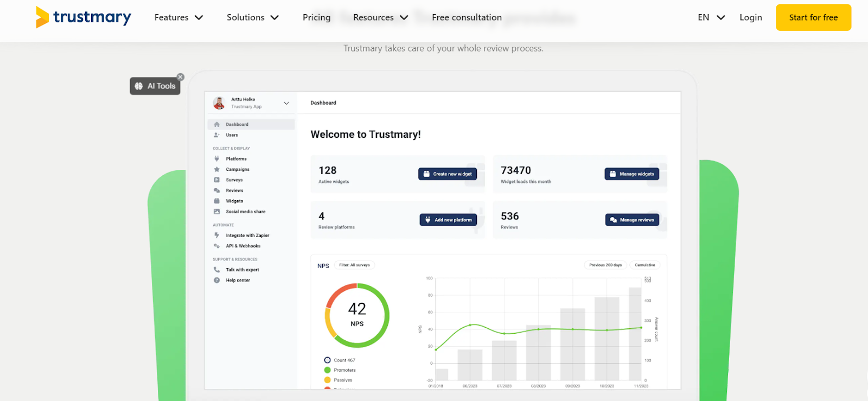
Task: Click the Manage widgets button
Action: pyautogui.click(x=632, y=174)
